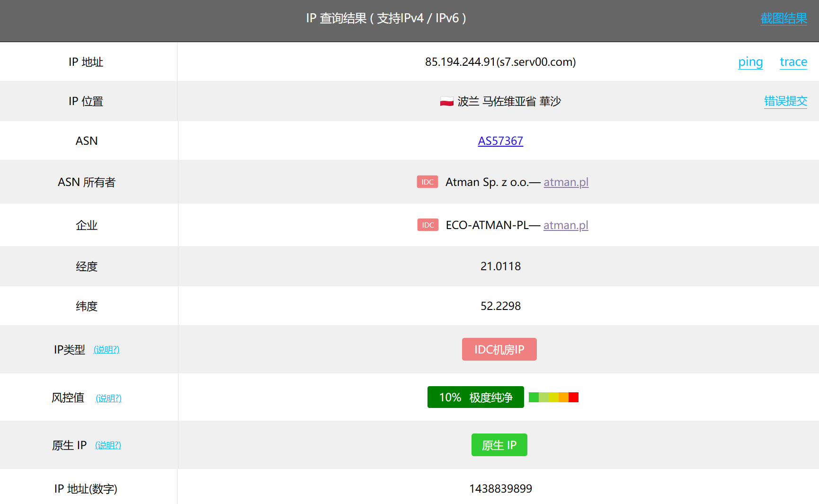Image resolution: width=819 pixels, height=504 pixels.
Task: Click the 截图结果 screenshot link
Action: tap(783, 18)
